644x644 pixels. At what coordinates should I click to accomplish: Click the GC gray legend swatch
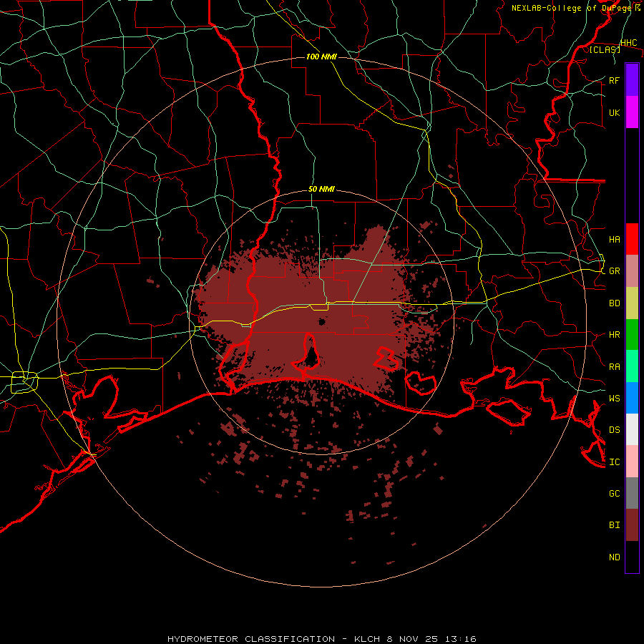(632, 493)
